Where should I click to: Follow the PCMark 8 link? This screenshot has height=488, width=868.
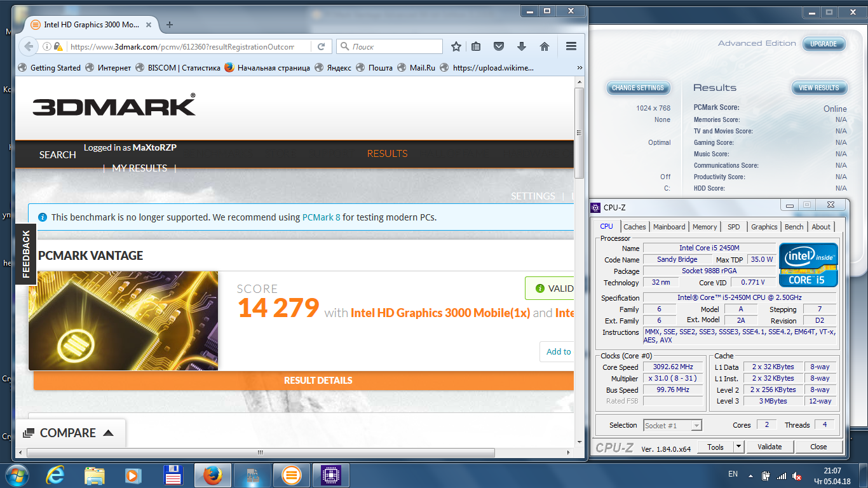pyautogui.click(x=322, y=217)
